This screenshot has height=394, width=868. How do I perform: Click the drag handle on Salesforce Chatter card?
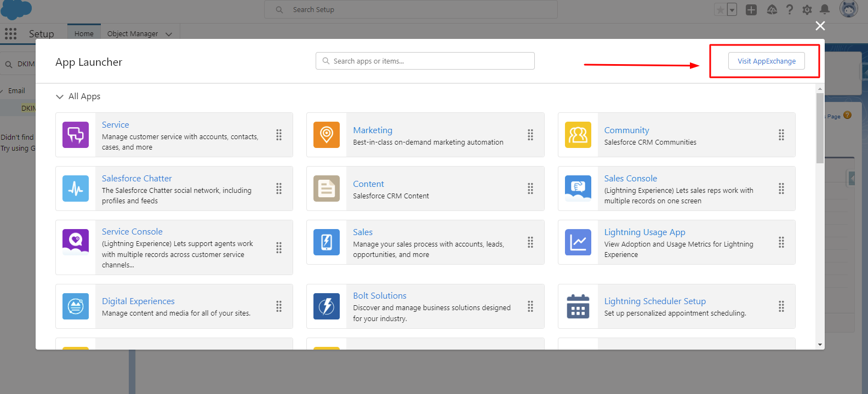279,189
